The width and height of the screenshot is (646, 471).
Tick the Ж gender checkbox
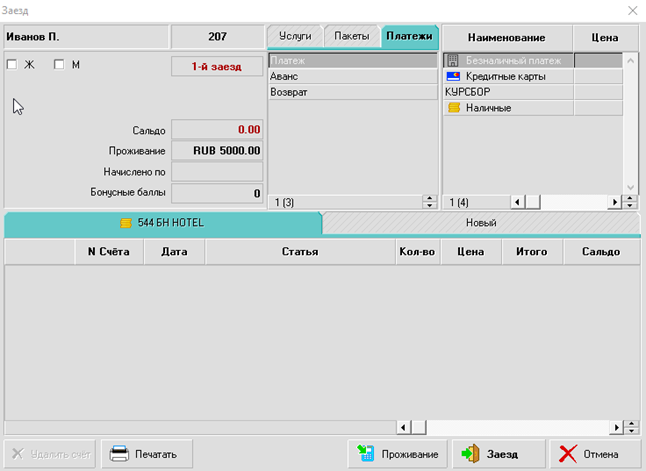[x=12, y=65]
